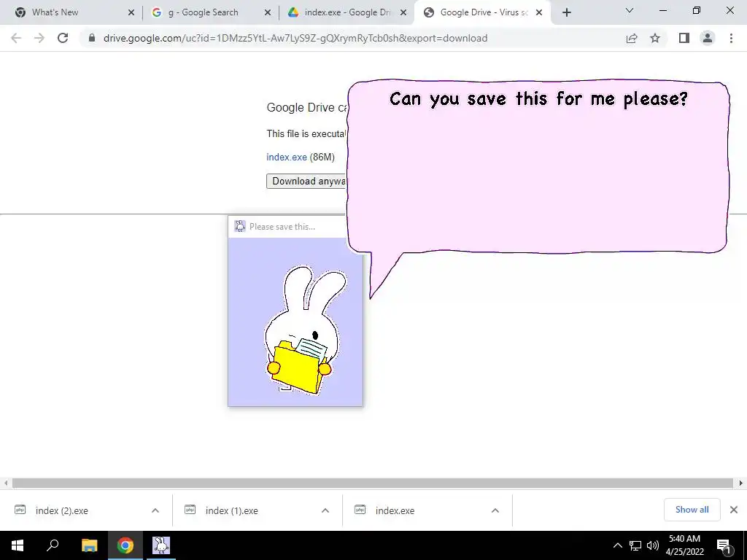This screenshot has height=560, width=747.
Task: Select the Google Drive - Virus scan tab
Action: click(x=482, y=12)
